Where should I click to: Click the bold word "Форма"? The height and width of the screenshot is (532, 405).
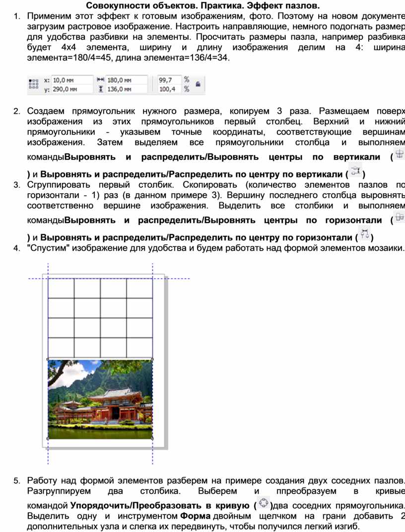[x=195, y=516]
